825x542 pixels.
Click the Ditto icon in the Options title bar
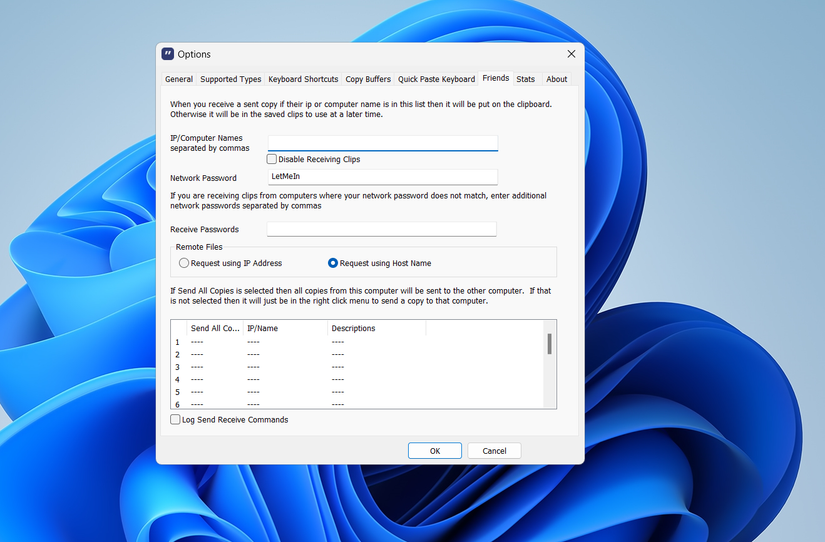pyautogui.click(x=168, y=54)
